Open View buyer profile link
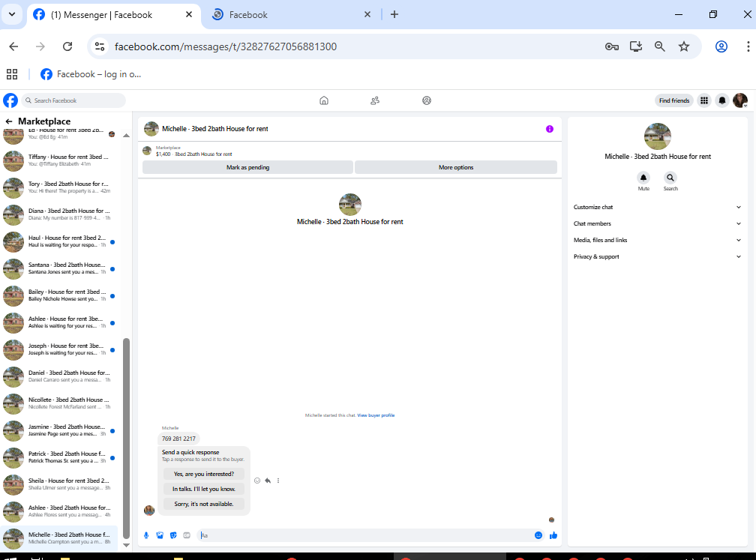 click(376, 415)
